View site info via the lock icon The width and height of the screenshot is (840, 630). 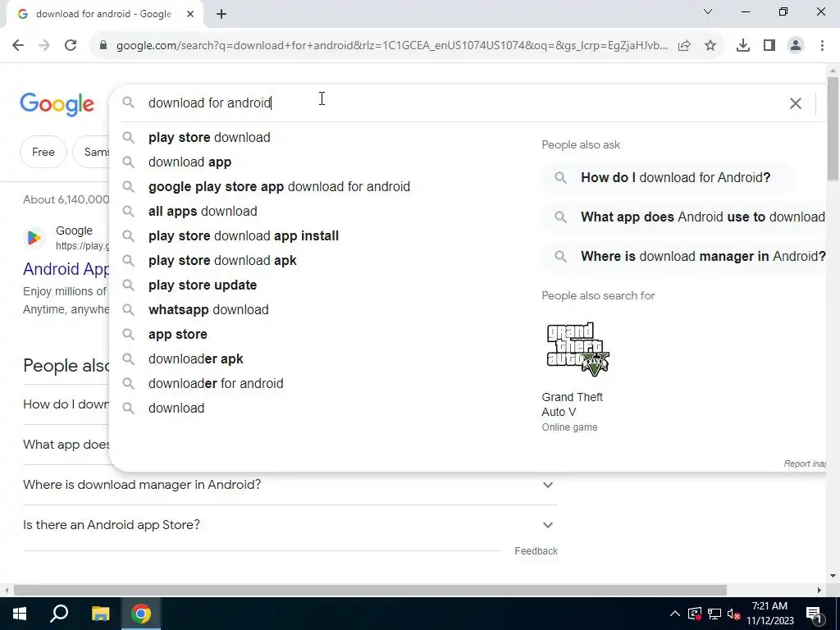tap(103, 46)
